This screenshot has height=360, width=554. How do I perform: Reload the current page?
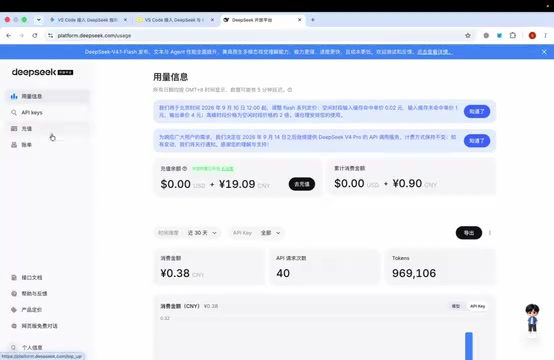pos(35,35)
